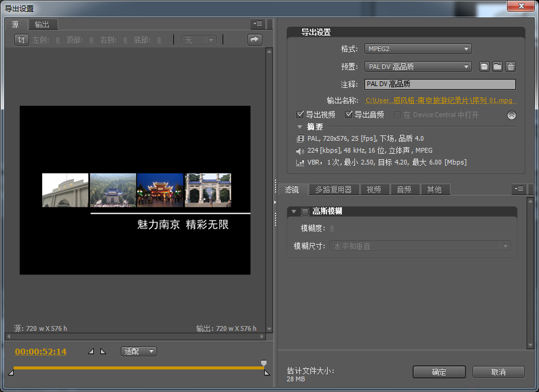Click the 确定 button
The image size is (539, 392).
pyautogui.click(x=439, y=372)
